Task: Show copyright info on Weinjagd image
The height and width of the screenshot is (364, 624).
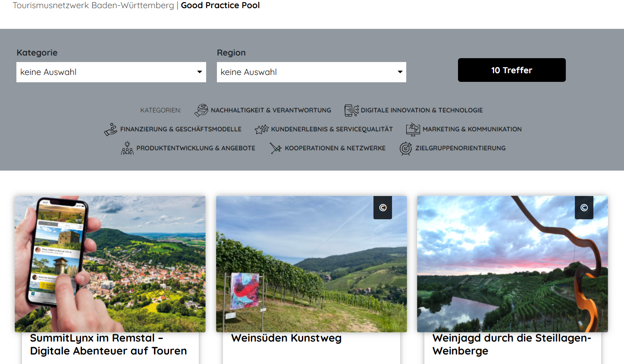Action: (x=584, y=208)
